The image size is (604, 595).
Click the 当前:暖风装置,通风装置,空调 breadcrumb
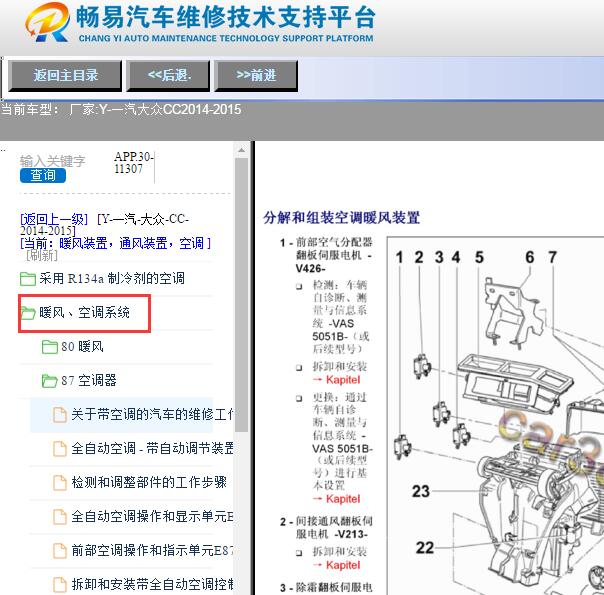[115, 243]
